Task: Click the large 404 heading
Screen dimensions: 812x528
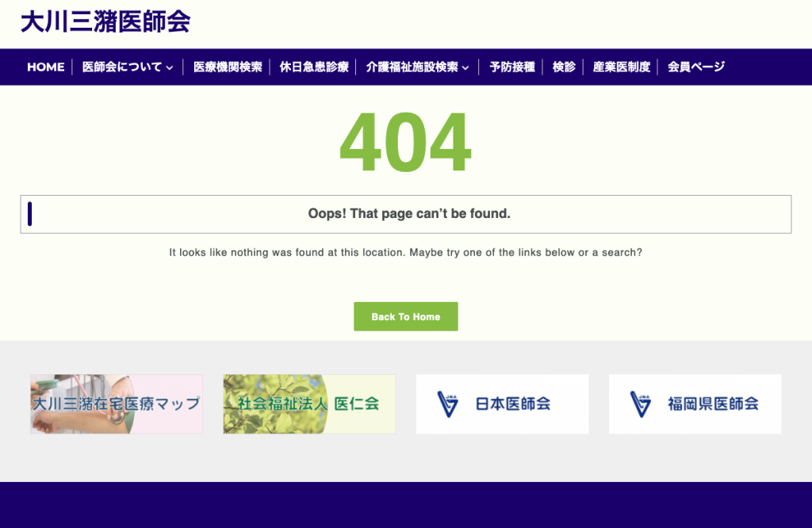Action: 405,143
